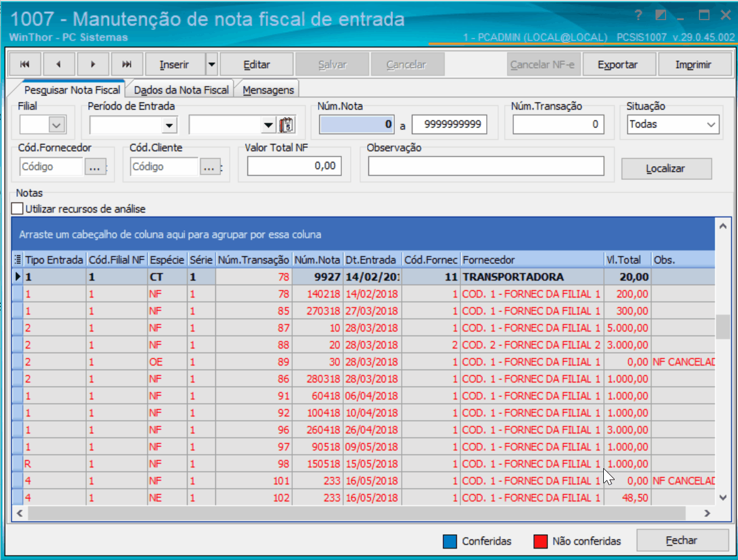Select nota 270318 cell
This screenshot has width=738, height=560.
click(x=318, y=311)
